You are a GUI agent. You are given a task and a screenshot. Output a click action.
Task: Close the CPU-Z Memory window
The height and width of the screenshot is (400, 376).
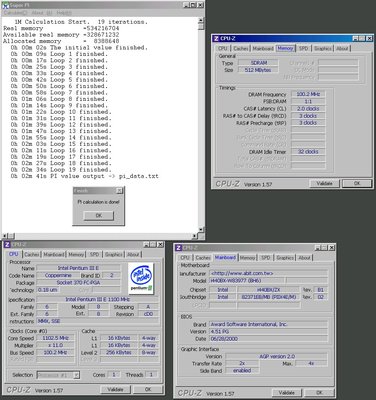tap(369, 38)
